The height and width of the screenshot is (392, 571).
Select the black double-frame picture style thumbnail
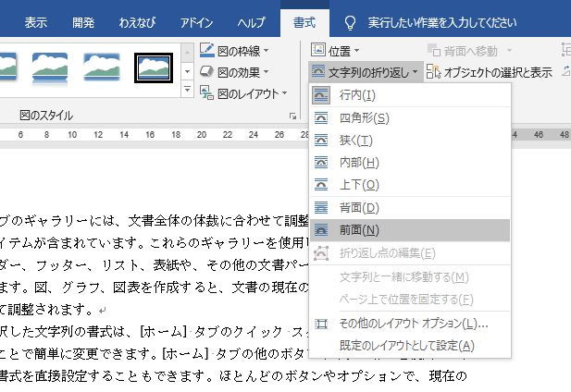(154, 67)
